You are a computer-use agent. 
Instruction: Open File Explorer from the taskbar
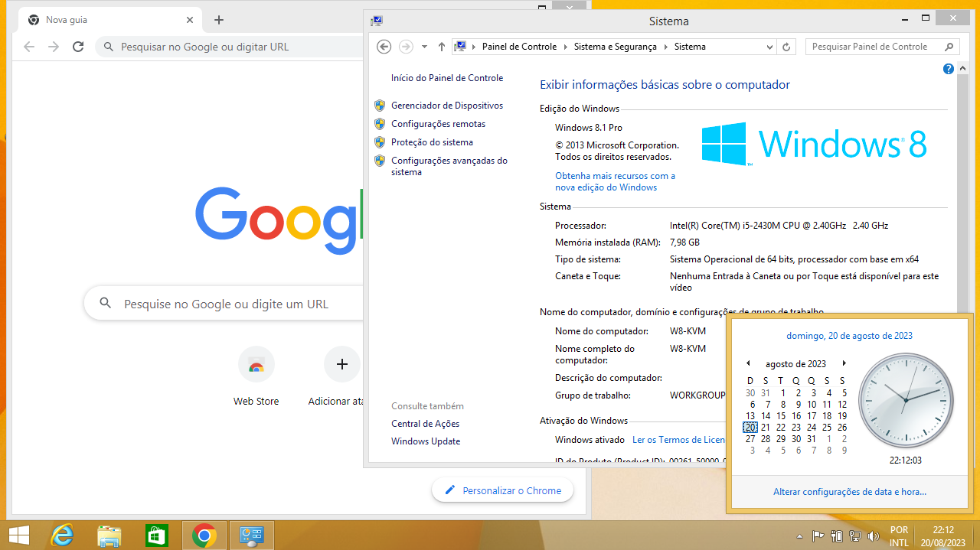(x=109, y=535)
